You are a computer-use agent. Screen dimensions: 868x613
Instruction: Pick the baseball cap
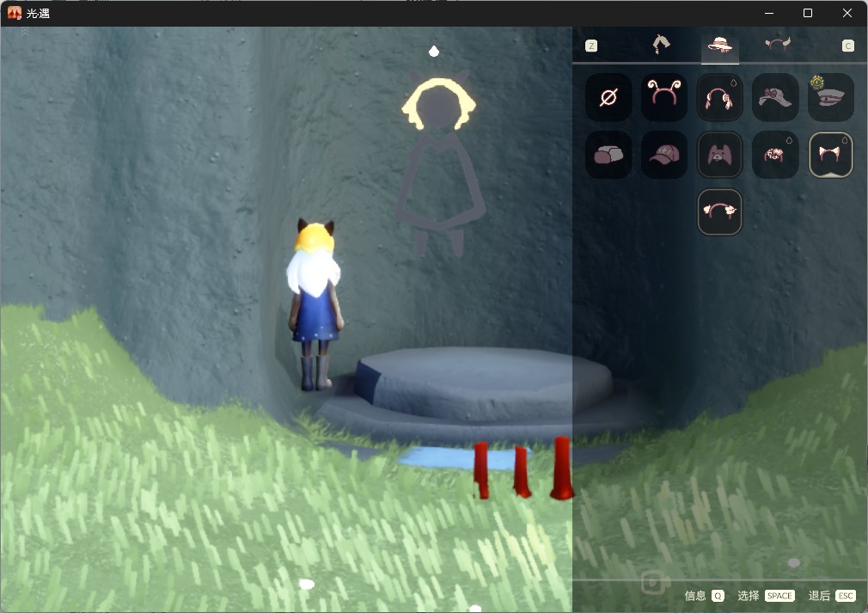point(663,155)
